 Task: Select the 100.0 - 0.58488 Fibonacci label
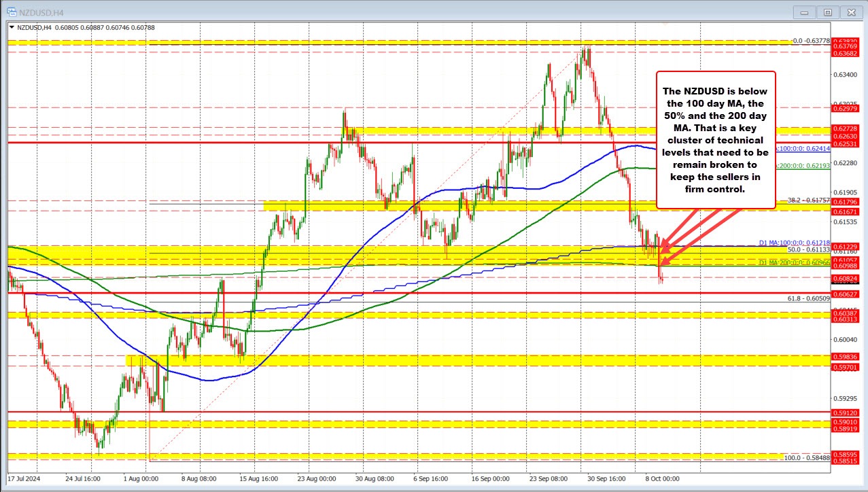click(x=808, y=458)
